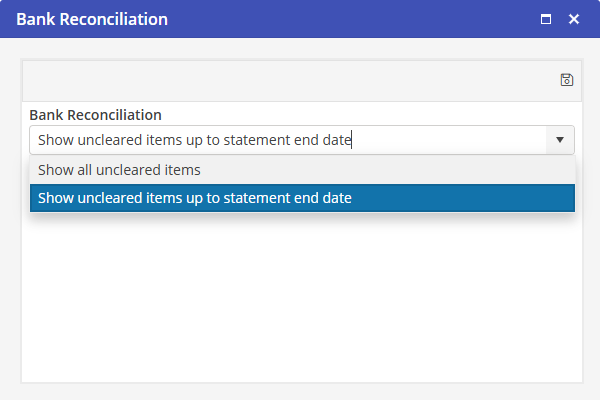Click the blue title bar's empty middle area
600x400 pixels.
(x=350, y=19)
